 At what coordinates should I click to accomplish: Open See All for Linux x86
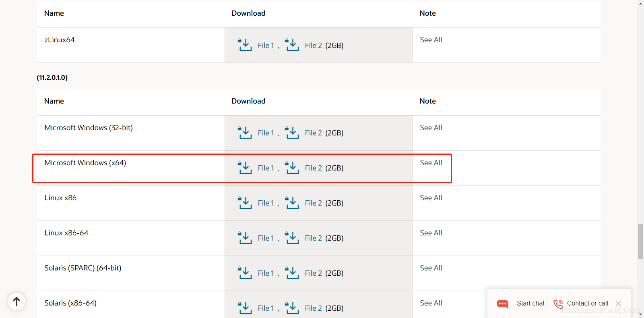(x=431, y=198)
